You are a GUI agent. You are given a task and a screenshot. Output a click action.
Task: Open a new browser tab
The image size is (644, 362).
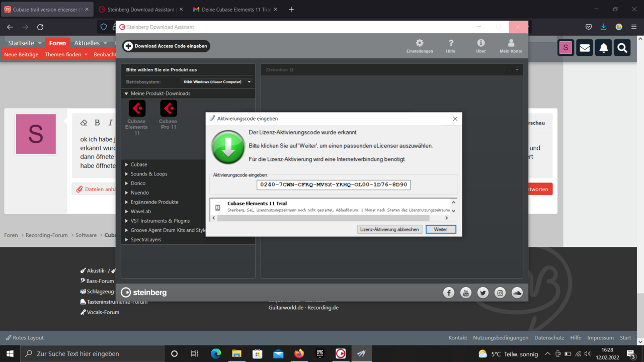[291, 10]
